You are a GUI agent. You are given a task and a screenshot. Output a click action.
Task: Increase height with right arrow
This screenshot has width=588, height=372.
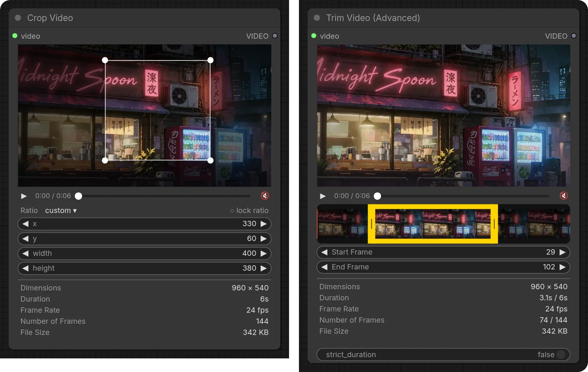(x=264, y=268)
